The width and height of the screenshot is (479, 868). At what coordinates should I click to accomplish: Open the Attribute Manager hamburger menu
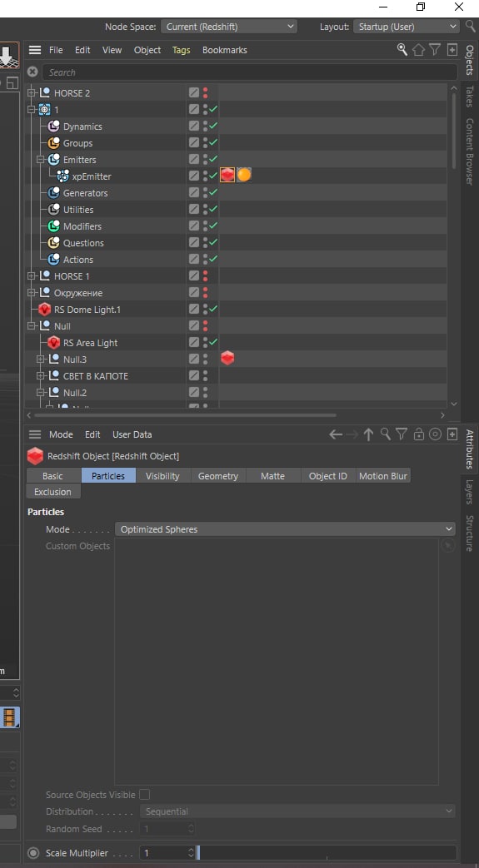click(x=35, y=434)
